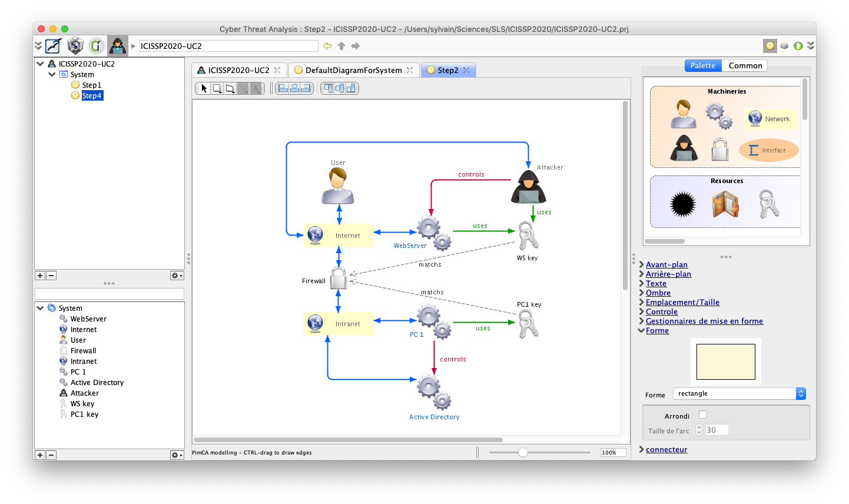The height and width of the screenshot is (504, 849).
Task: Toggle the Arrondi checkbox
Action: [703, 415]
